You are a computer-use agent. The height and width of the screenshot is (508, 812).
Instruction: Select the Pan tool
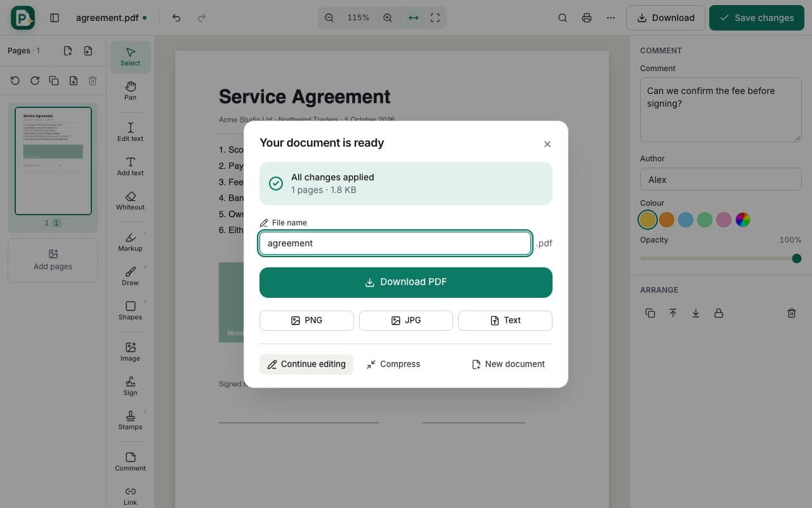pyautogui.click(x=130, y=90)
